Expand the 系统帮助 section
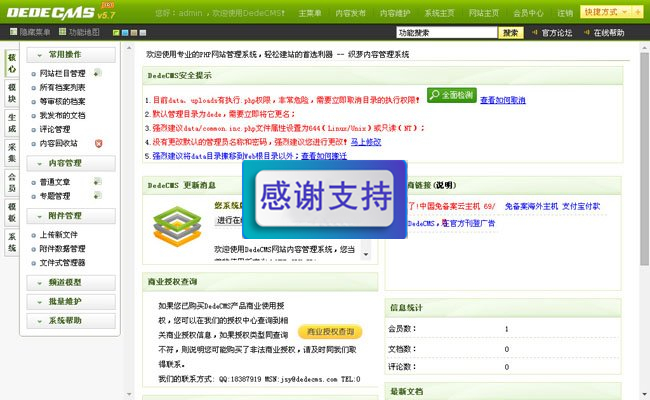The height and width of the screenshot is (400, 650). point(71,321)
